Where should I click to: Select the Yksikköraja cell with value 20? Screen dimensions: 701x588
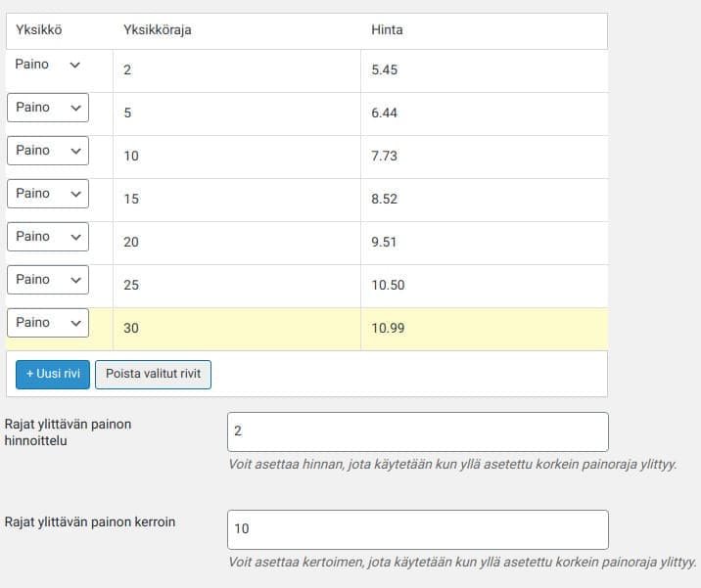coord(236,243)
